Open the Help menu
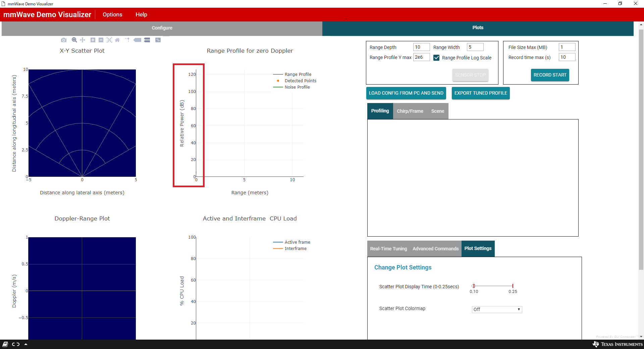Viewport: 644px width, 349px height. tap(141, 14)
